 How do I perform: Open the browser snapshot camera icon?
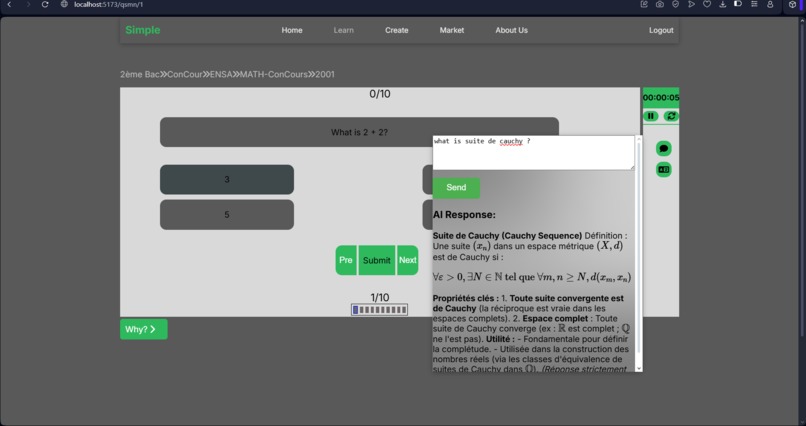[660, 4]
